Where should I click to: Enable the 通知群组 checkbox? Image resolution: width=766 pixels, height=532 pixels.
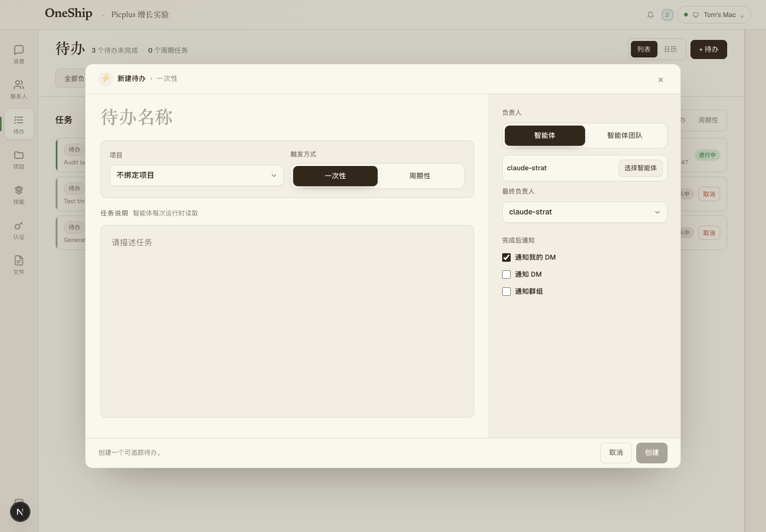point(506,292)
